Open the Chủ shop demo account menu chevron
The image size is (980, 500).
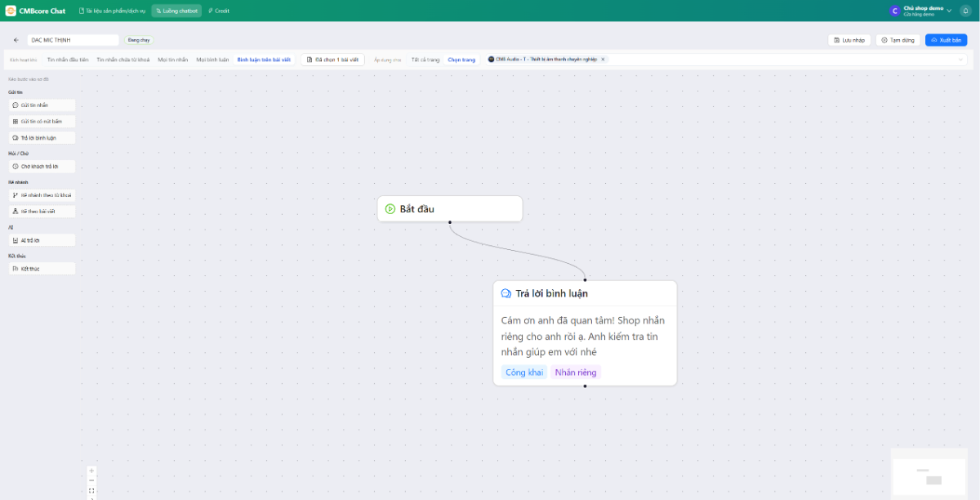click(949, 11)
